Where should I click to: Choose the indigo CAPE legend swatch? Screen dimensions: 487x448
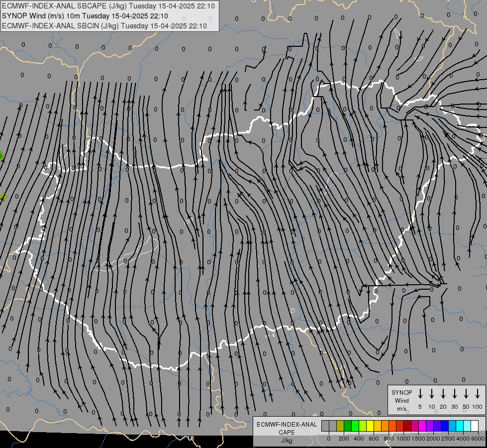click(x=437, y=426)
